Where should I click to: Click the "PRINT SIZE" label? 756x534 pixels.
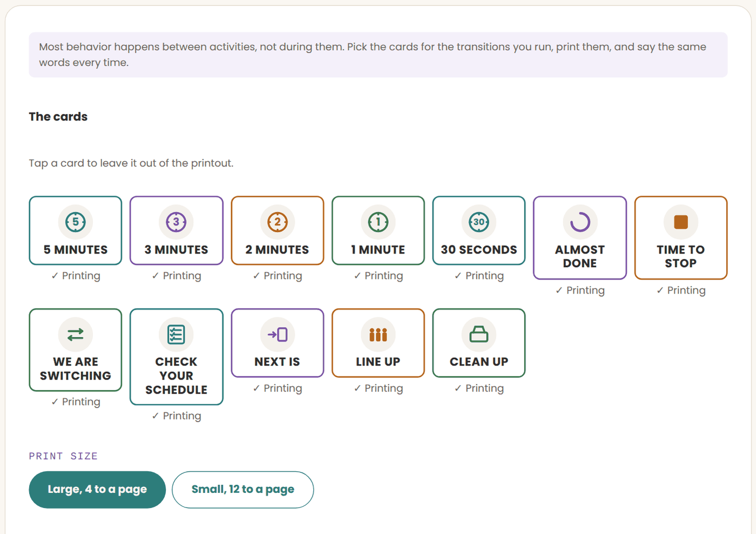coord(63,456)
